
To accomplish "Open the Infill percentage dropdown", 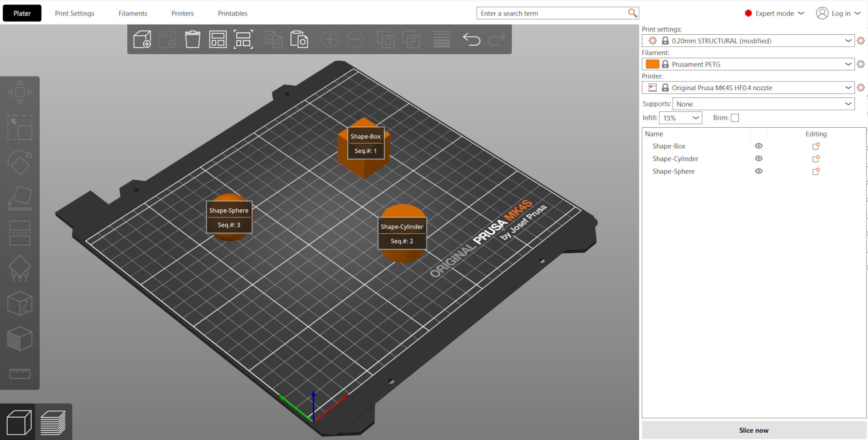I will (x=681, y=118).
